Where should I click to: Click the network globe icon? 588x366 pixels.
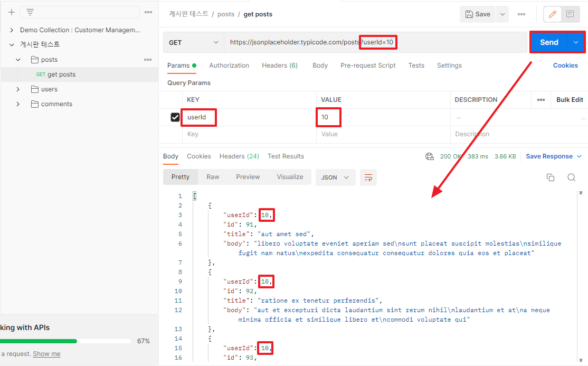(x=429, y=156)
